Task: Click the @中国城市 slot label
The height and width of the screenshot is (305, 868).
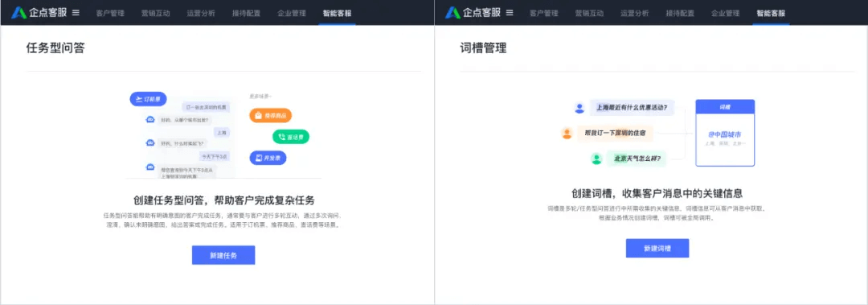Action: pyautogui.click(x=725, y=134)
